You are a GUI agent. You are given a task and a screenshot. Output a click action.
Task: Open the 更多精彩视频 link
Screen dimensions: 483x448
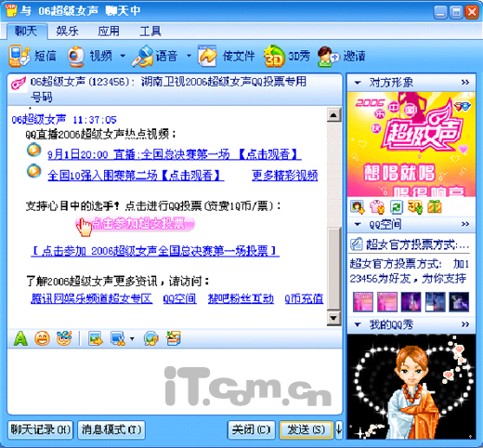[x=285, y=176]
